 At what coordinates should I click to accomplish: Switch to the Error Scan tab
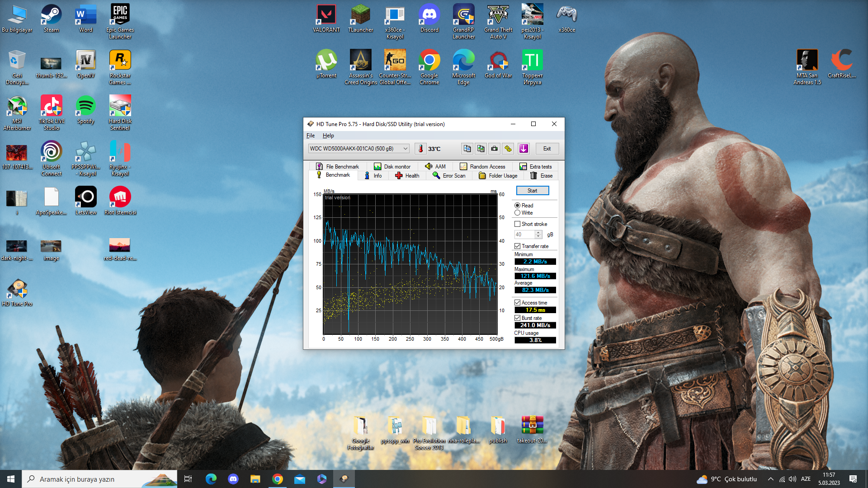(x=449, y=176)
